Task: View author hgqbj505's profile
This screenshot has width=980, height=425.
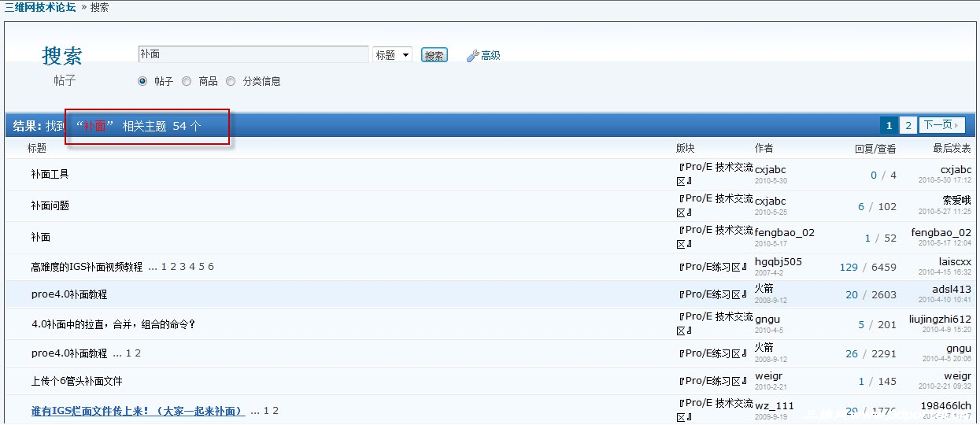Action: click(x=778, y=261)
